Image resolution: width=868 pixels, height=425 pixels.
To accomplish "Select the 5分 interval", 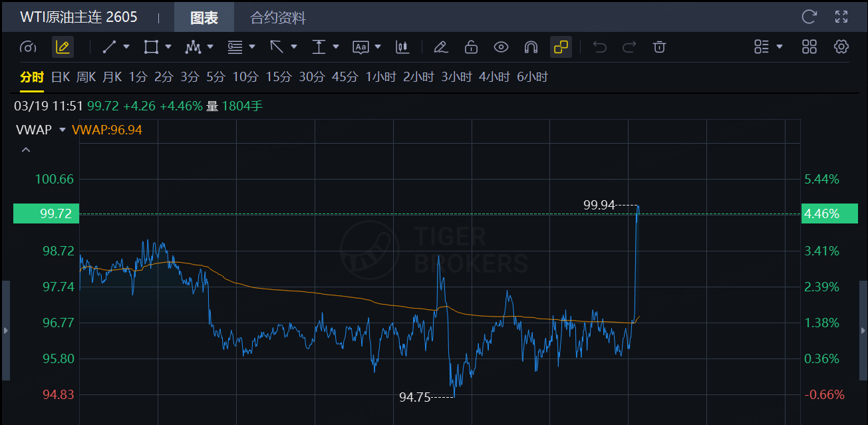I will pos(216,77).
